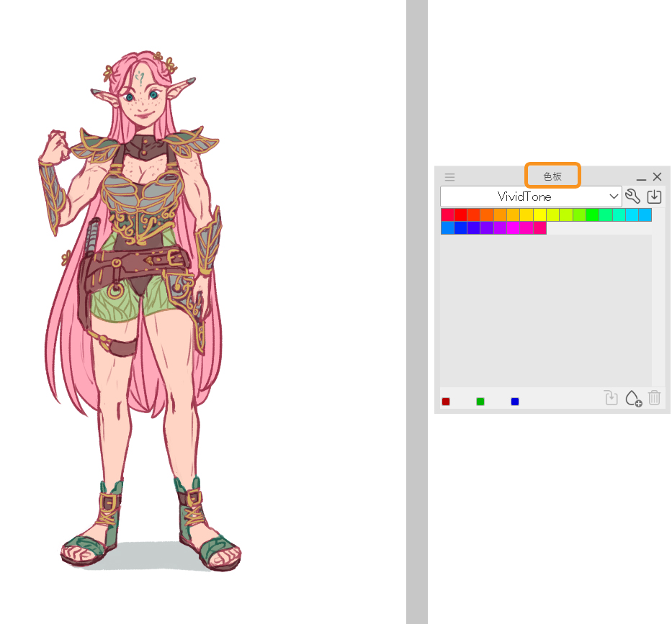Pick the pure yellow swatch
Viewport: 672px width, 624px height.
coord(539,215)
